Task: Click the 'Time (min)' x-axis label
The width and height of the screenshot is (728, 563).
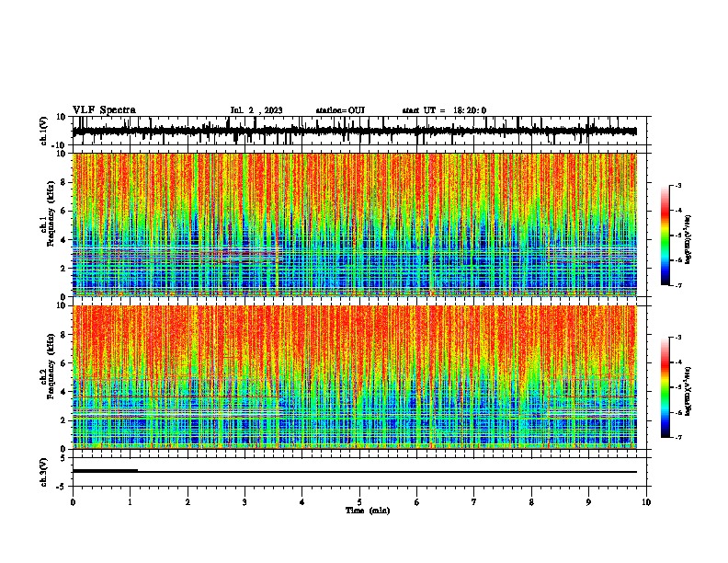Action: click(368, 511)
